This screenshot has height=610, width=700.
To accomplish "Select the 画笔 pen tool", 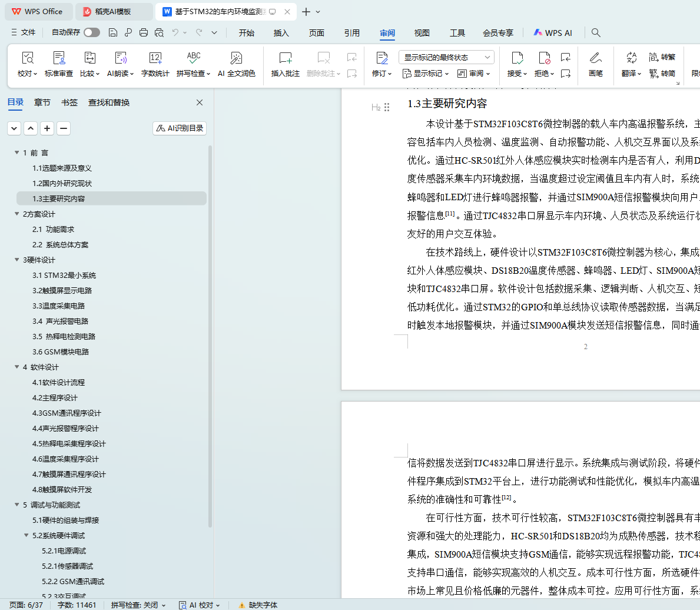I will (x=595, y=64).
